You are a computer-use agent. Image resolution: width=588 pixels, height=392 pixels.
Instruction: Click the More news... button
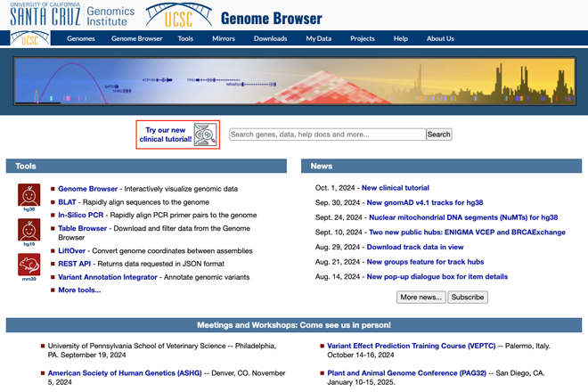(421, 297)
